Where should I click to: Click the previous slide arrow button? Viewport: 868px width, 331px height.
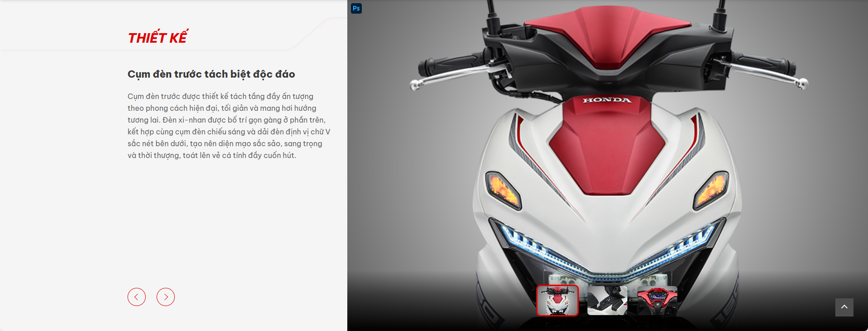137,297
